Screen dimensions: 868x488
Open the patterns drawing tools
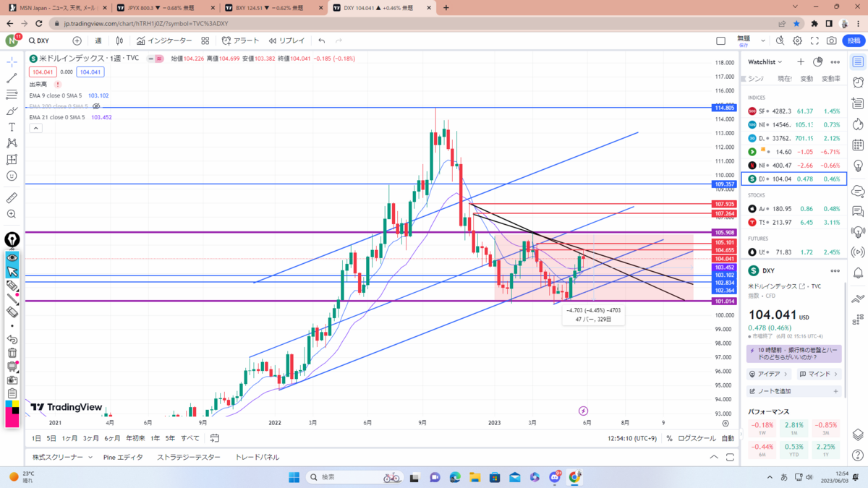(12, 143)
